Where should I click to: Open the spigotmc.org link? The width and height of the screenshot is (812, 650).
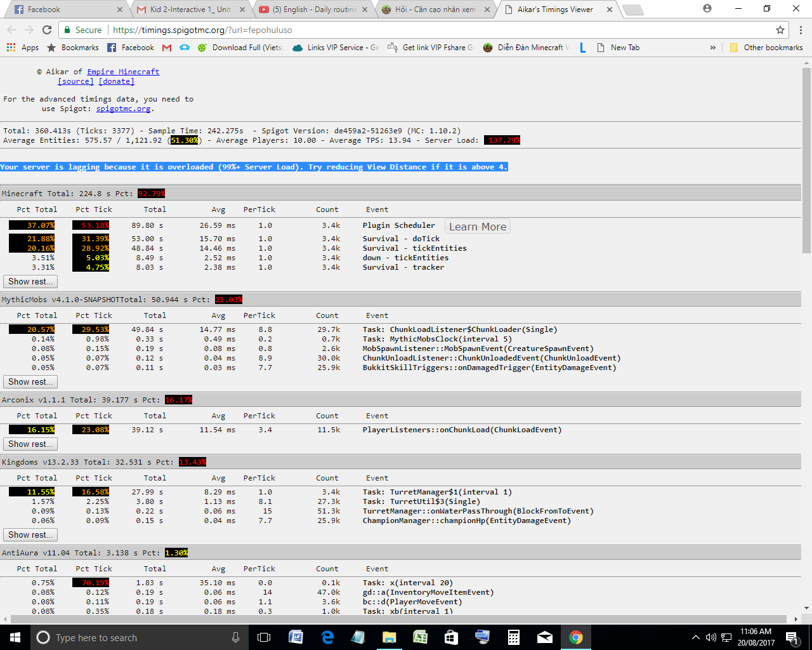pos(122,109)
